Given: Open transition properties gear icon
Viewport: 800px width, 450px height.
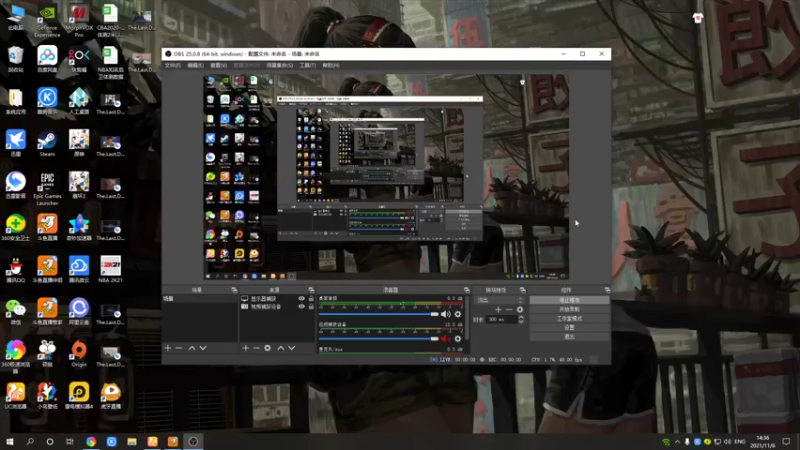Looking at the screenshot, I should [520, 309].
